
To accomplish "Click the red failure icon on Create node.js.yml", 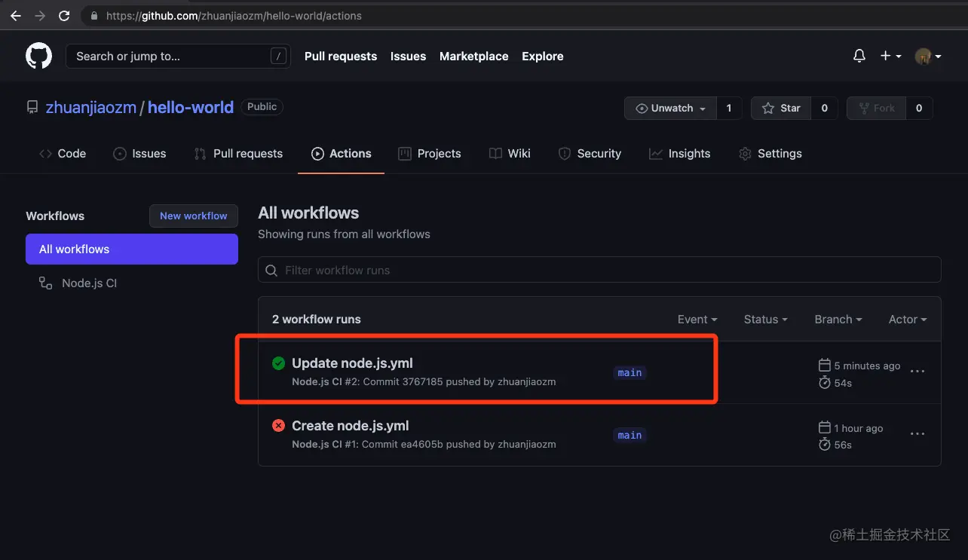I will 278,426.
